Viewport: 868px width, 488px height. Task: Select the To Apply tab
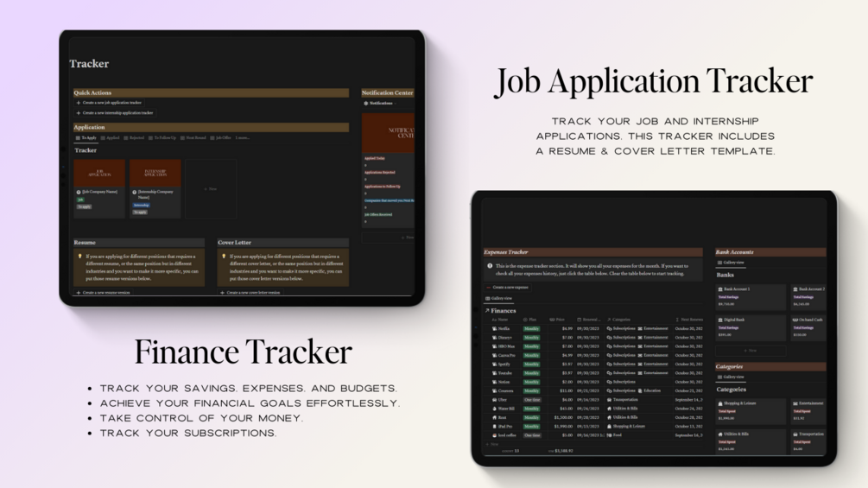tap(86, 138)
